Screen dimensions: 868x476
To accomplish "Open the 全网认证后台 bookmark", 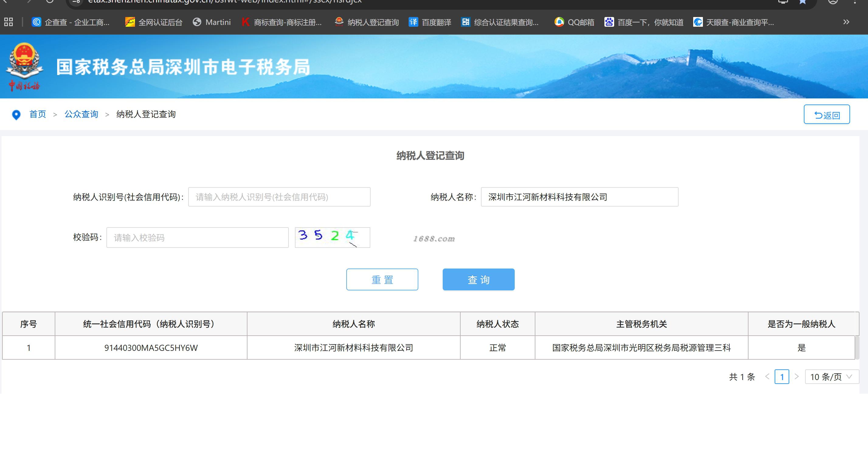I will click(154, 22).
